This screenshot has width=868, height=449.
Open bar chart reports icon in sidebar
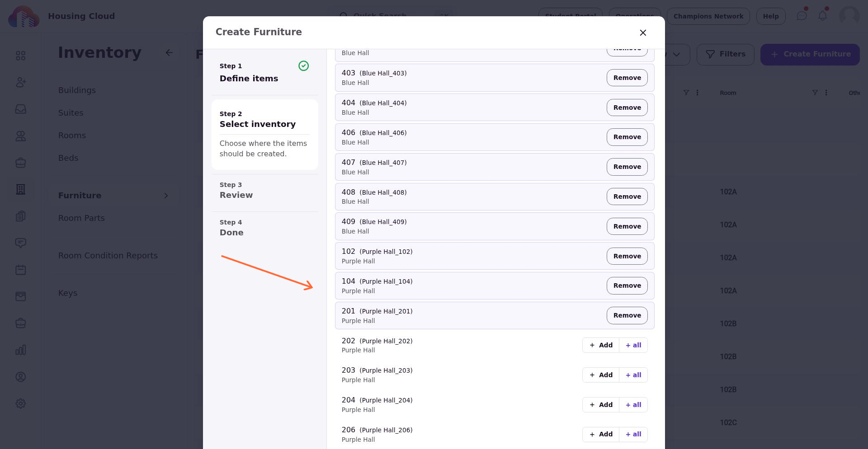pyautogui.click(x=20, y=350)
